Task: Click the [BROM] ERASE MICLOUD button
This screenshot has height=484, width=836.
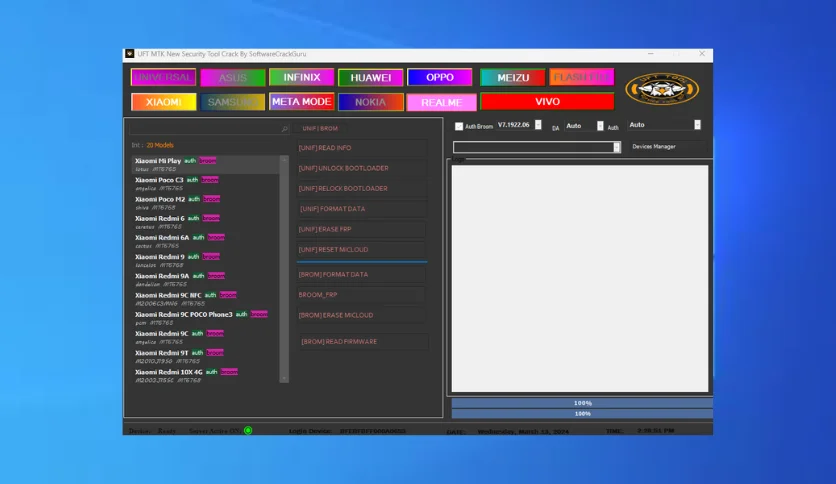Action: point(362,315)
